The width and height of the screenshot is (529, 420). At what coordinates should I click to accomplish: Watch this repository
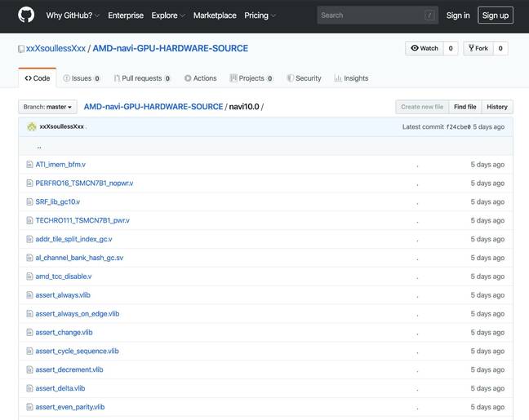pos(425,48)
